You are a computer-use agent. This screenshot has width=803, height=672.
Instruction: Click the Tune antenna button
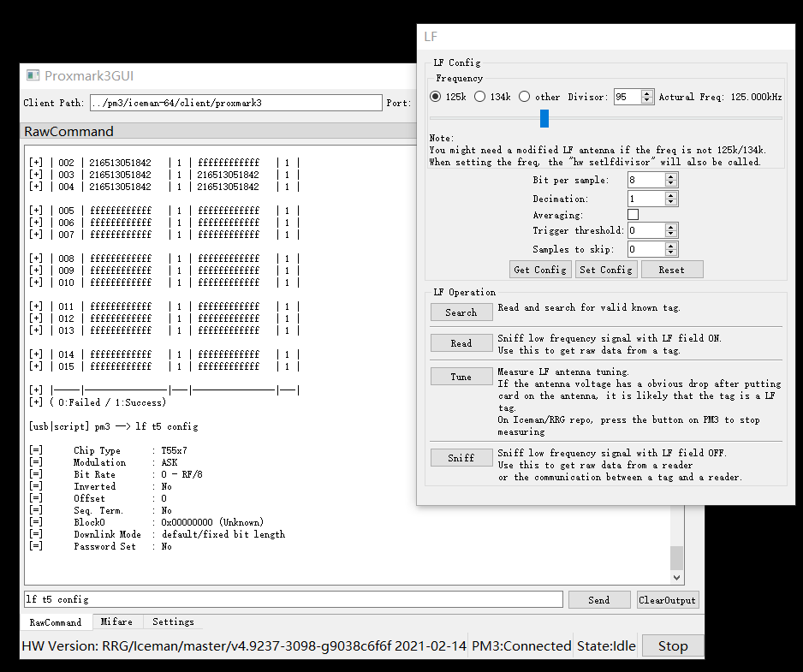click(x=461, y=377)
